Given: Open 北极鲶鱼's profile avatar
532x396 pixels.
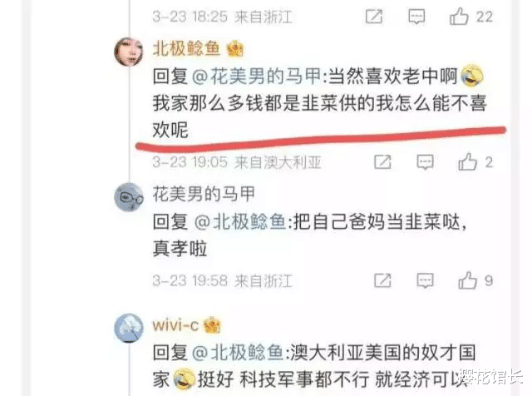Looking at the screenshot, I should (129, 52).
